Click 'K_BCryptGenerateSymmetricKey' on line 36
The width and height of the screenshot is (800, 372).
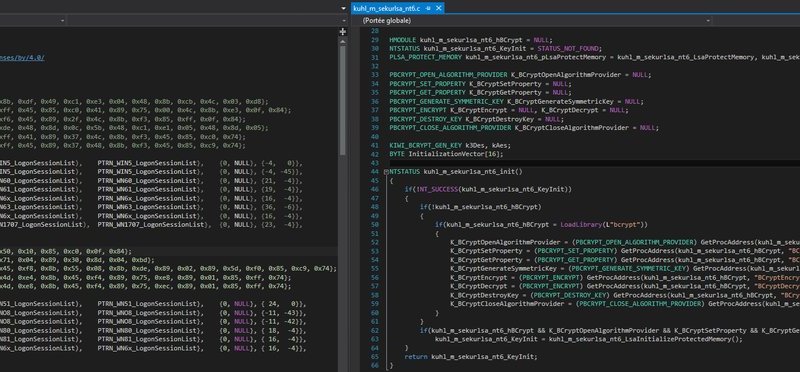coord(561,102)
